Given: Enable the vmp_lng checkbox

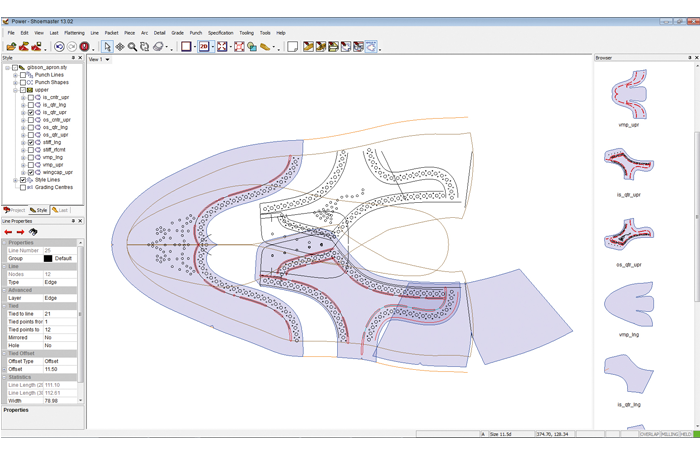Looking at the screenshot, I should point(31,157).
